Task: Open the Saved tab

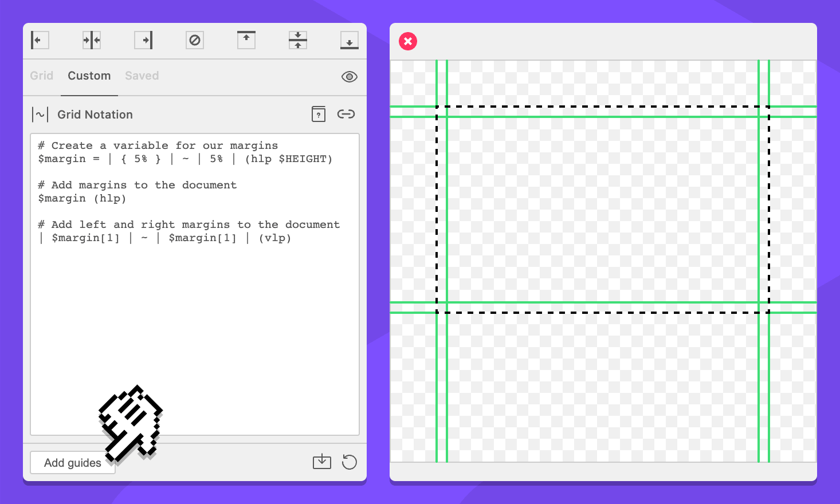Action: pos(142,76)
